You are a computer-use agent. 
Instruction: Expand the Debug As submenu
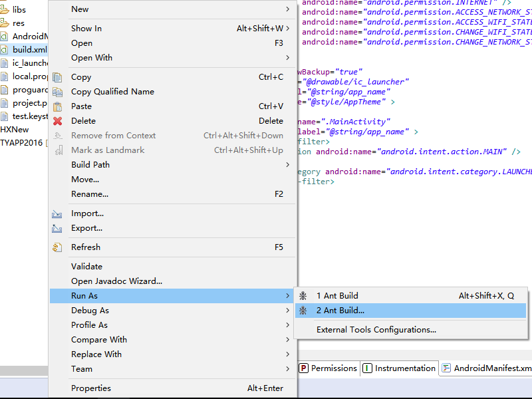(287, 311)
